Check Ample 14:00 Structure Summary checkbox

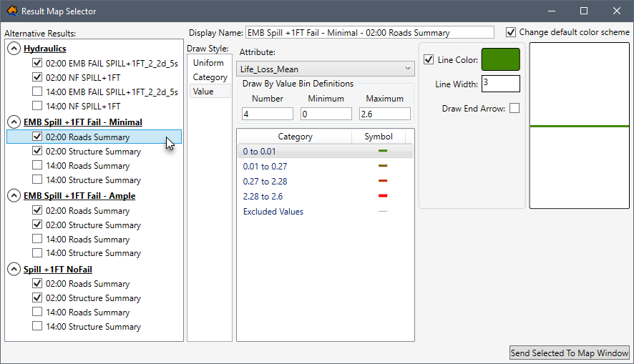click(36, 253)
